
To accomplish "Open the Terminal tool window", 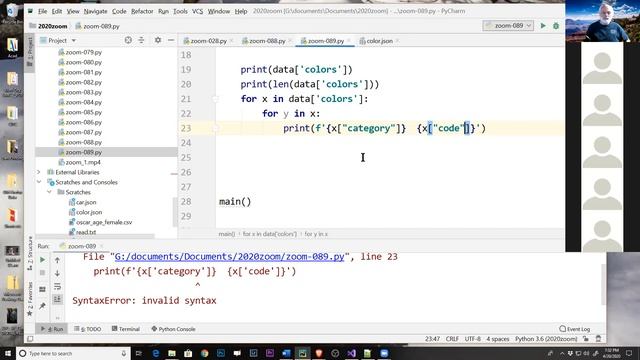I will tap(126, 329).
